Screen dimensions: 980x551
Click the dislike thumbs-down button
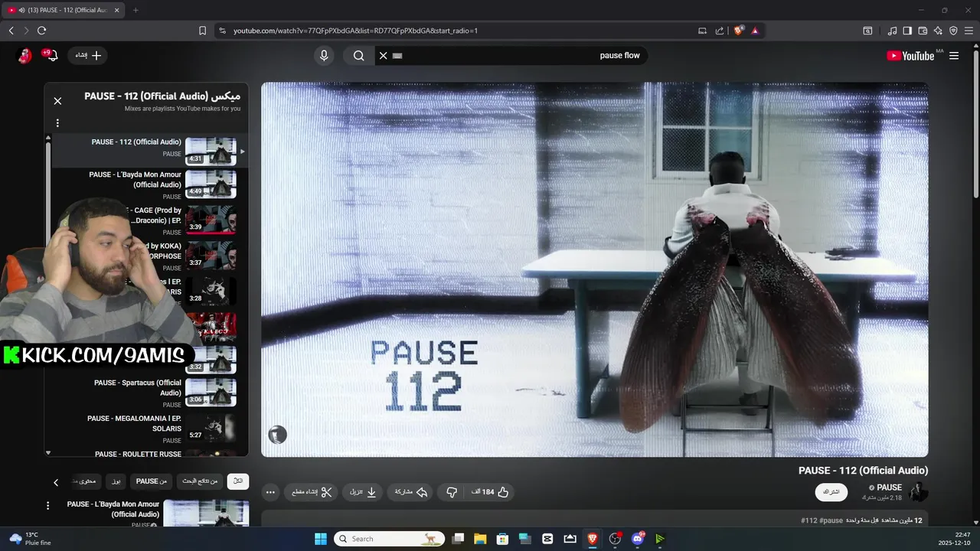click(452, 492)
